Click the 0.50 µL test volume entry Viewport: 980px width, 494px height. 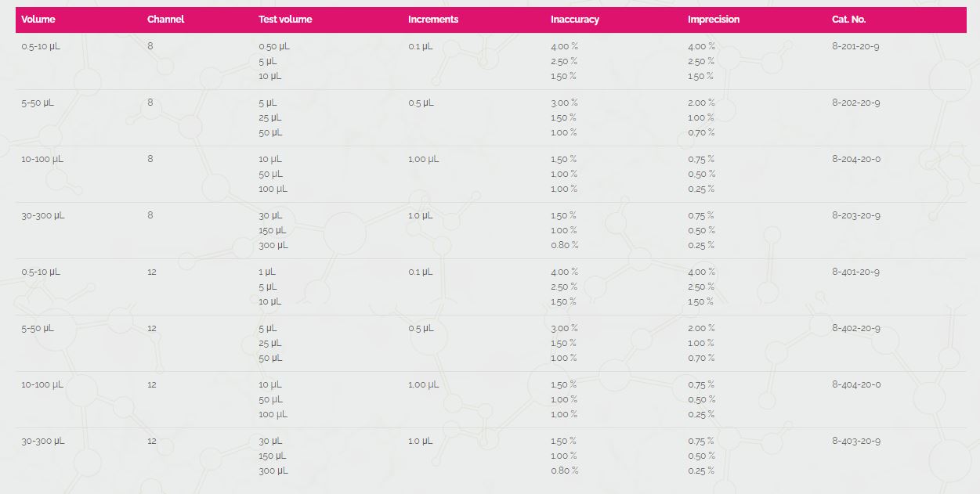coord(274,46)
